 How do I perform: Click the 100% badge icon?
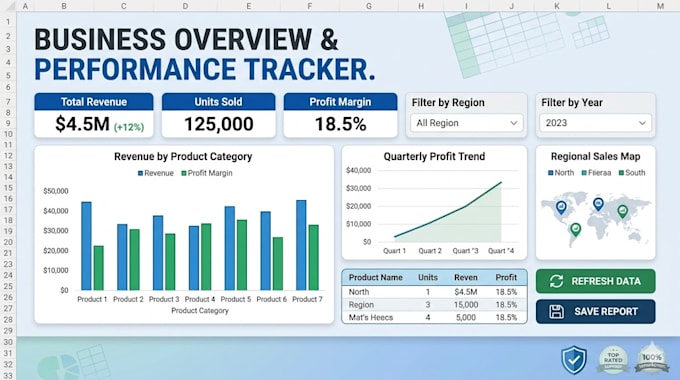pyautogui.click(x=652, y=358)
